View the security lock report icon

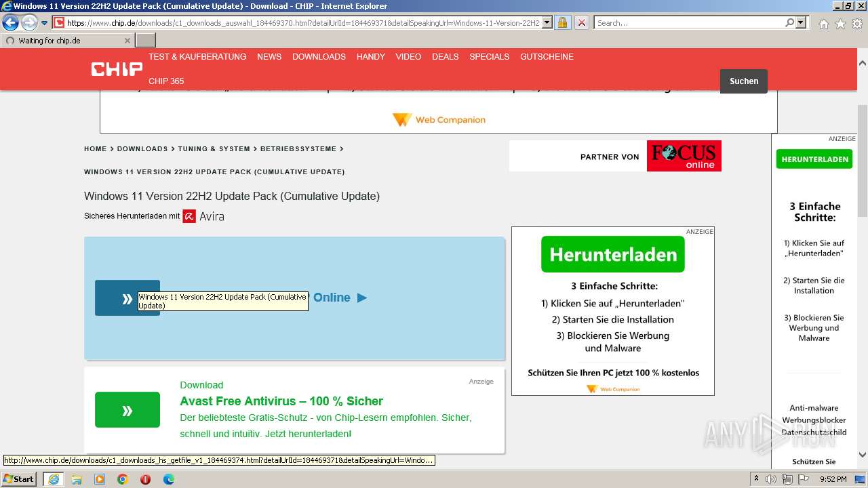click(x=562, y=23)
